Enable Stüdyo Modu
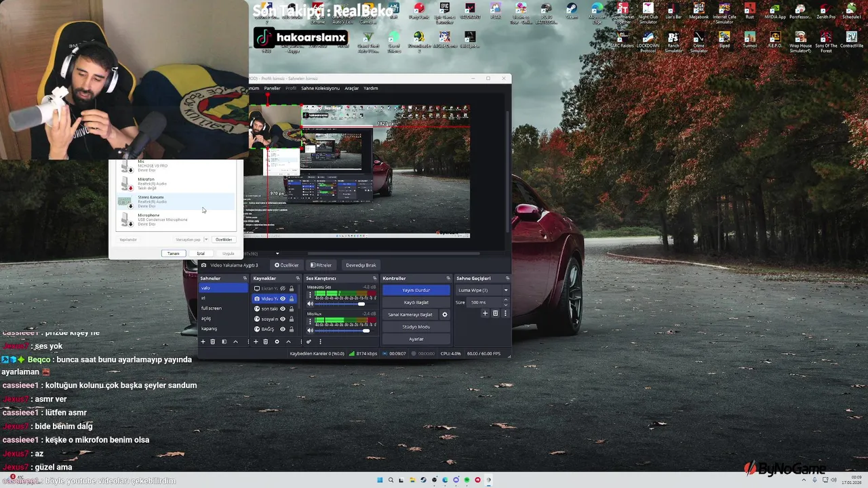The height and width of the screenshot is (488, 868). pos(416,327)
